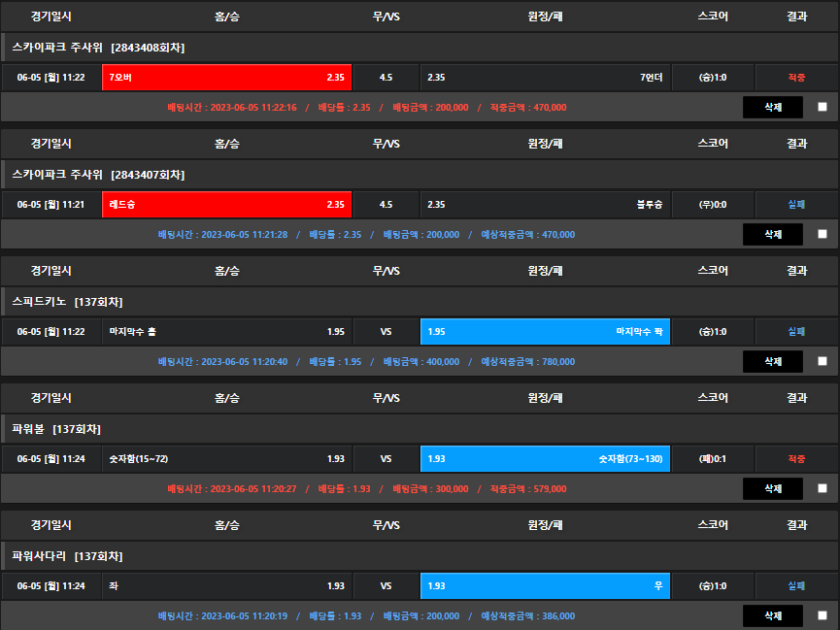Tick the checkbox for 스카이파크 주사위 2843407회차 bet
Viewport: 840px width, 630px height.
tap(823, 234)
